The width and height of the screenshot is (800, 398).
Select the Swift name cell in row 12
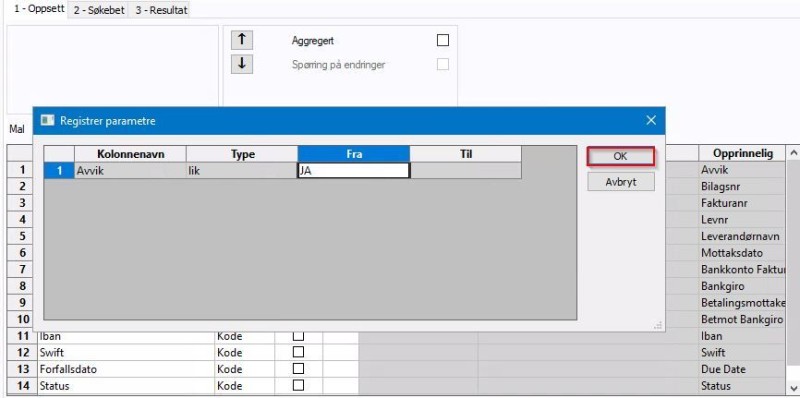tap(126, 352)
